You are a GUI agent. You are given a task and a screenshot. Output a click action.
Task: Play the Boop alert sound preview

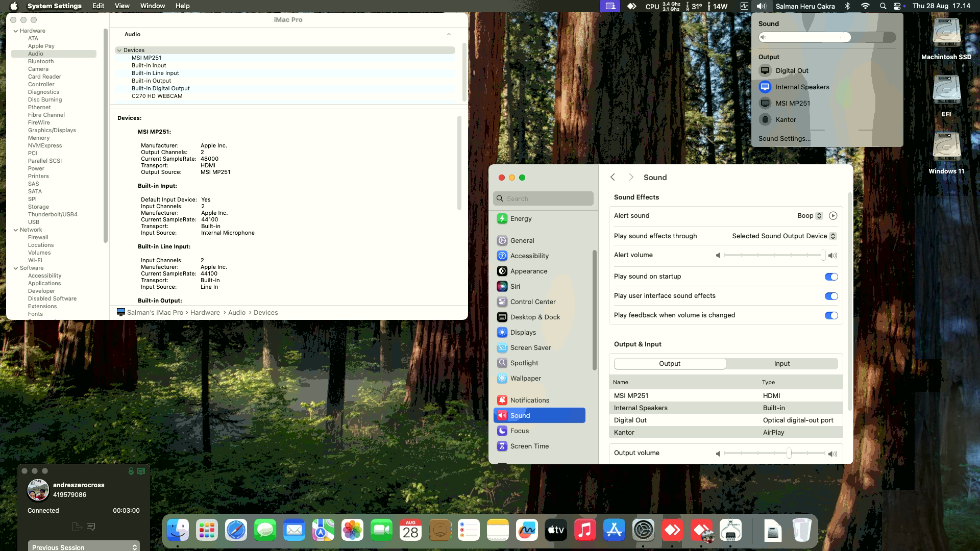833,216
